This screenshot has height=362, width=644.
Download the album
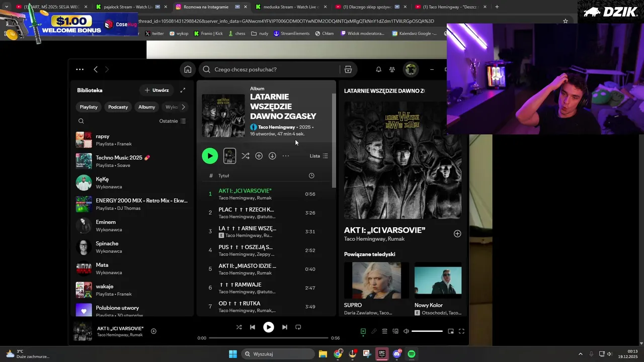pos(272,156)
